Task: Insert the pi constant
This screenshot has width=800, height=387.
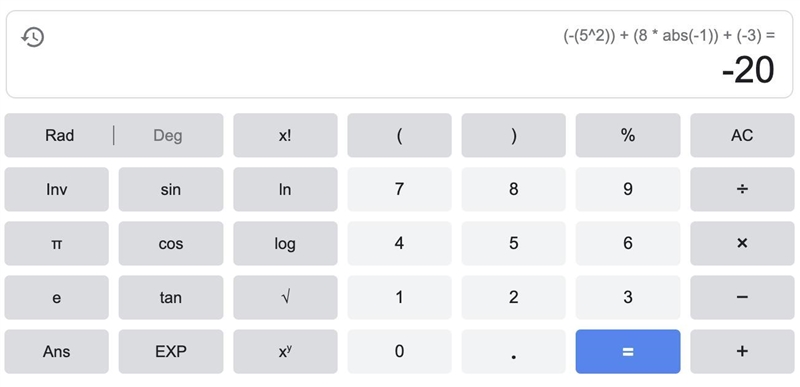Action: (x=57, y=243)
